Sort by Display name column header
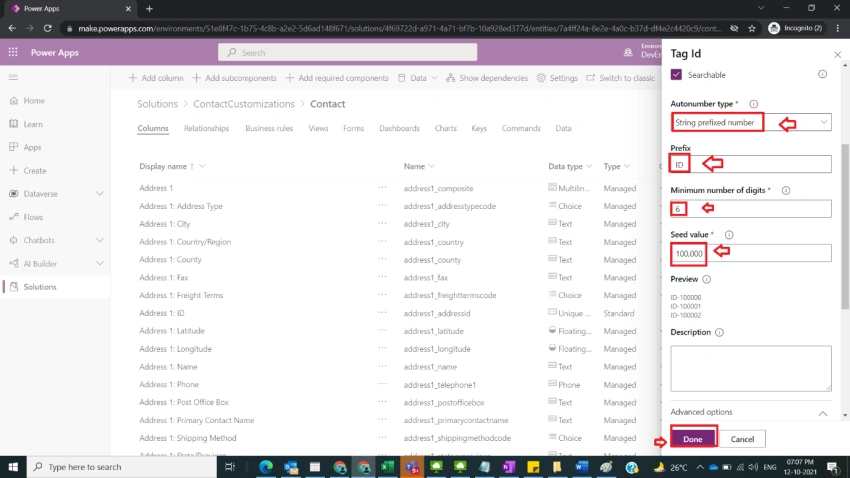Viewport: 850px width, 478px height. pos(163,166)
